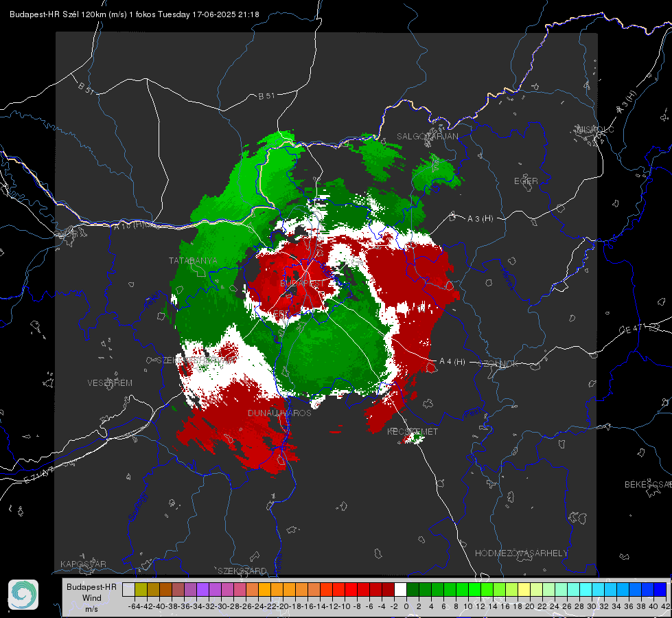
Task: Select the gold swatch between -24 and -22
Action: point(264,589)
